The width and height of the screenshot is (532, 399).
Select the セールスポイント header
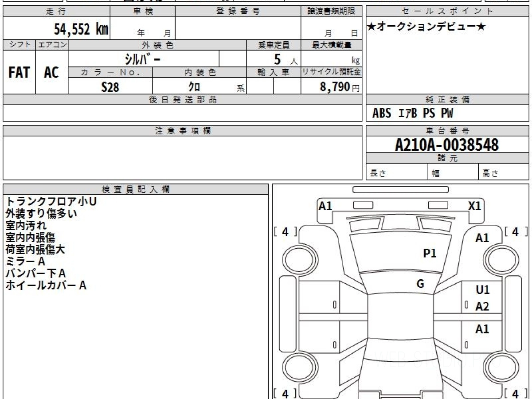point(447,11)
